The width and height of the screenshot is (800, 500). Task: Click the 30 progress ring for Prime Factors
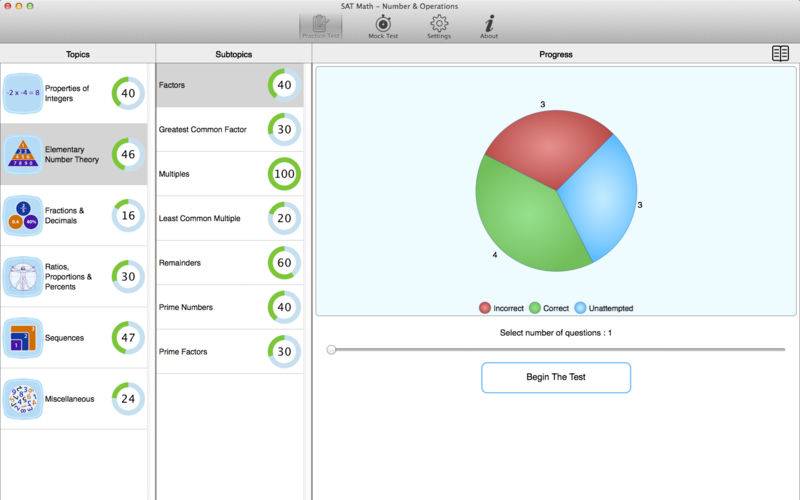point(284,352)
